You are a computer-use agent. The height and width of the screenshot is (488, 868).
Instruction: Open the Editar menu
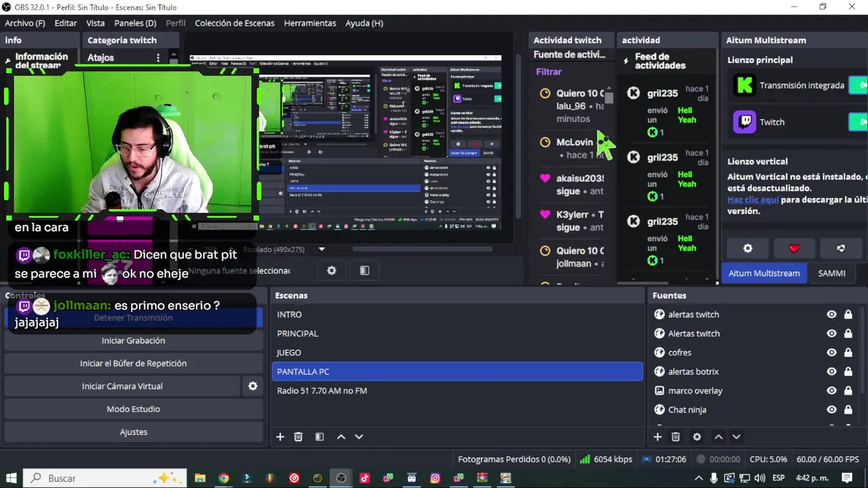pos(66,23)
